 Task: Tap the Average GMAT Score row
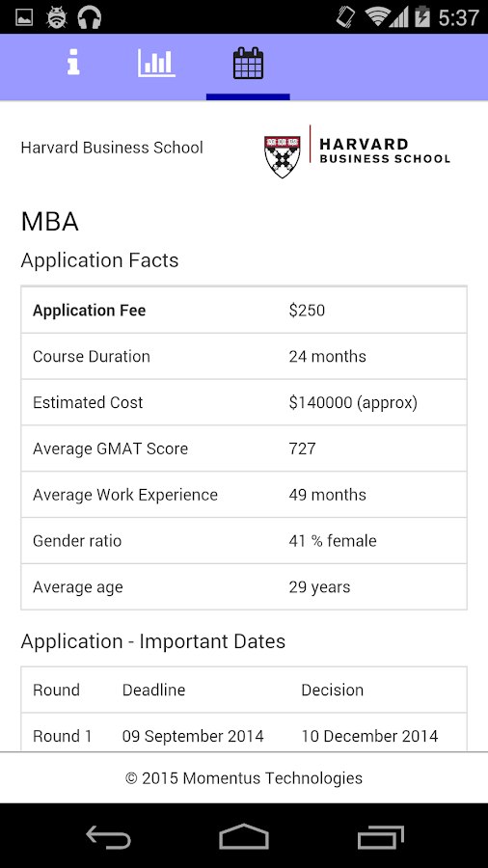click(x=244, y=448)
